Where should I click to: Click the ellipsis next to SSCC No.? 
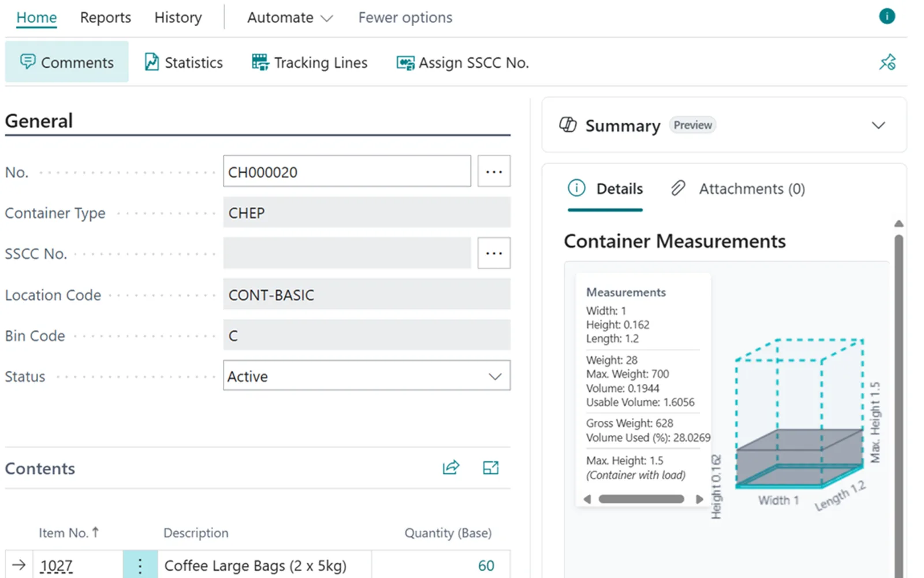point(494,253)
